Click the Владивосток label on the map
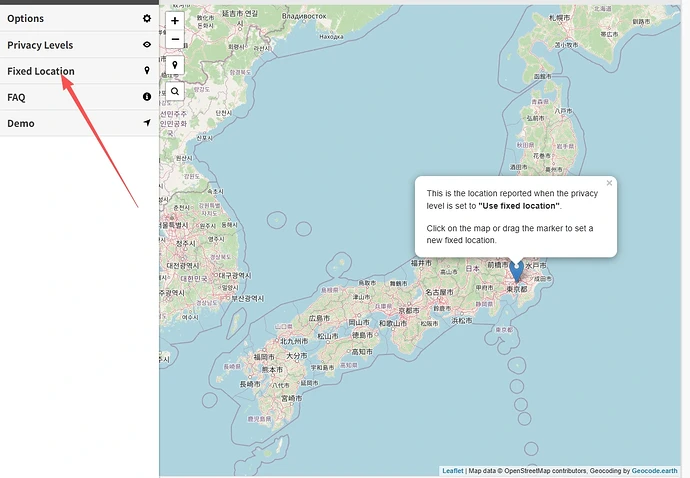 [305, 17]
